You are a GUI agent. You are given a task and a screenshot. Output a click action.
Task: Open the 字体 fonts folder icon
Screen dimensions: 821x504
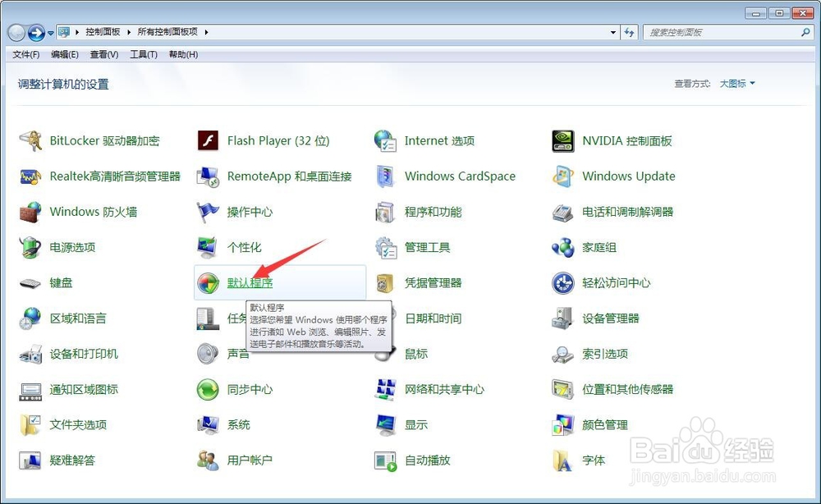coord(563,461)
